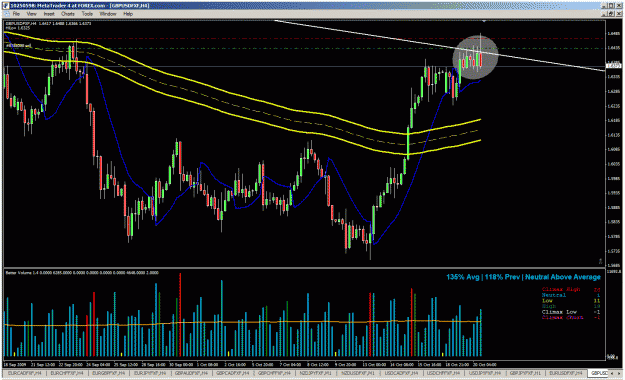Click the chart document icon beside File menu
Image resolution: width=625 pixels, height=380 pixels.
(x=6, y=14)
